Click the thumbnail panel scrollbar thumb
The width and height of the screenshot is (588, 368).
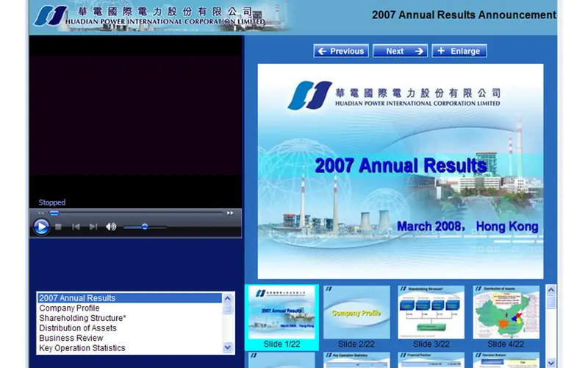[x=551, y=302]
